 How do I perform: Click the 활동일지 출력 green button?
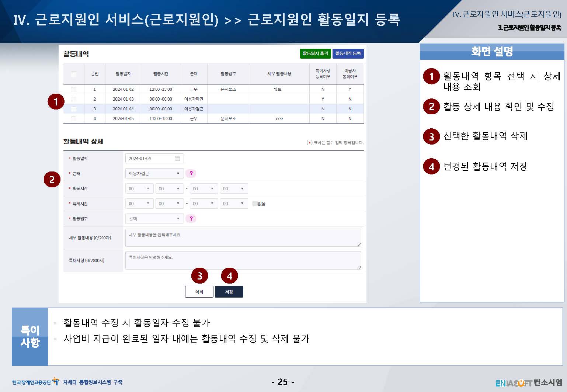click(315, 53)
